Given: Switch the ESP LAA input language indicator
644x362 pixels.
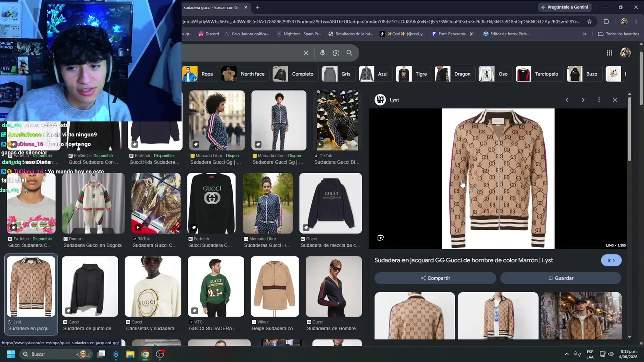Looking at the screenshot, I should click(590, 354).
